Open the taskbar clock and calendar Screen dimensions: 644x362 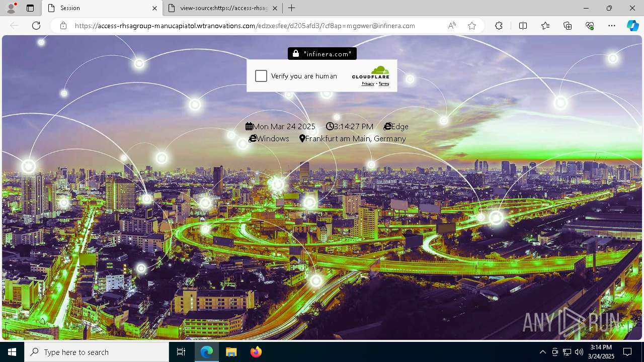pos(601,352)
